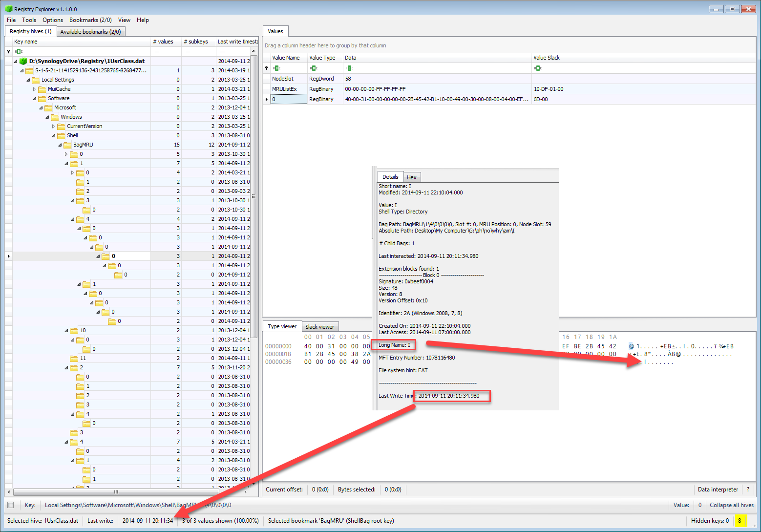Click the ABC filter icon in Key name column
761x532 pixels.
pos(18,51)
